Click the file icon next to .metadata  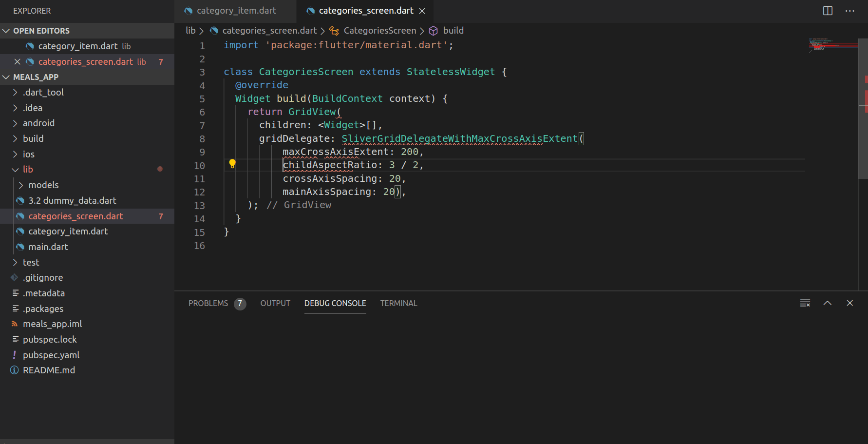pyautogui.click(x=16, y=293)
